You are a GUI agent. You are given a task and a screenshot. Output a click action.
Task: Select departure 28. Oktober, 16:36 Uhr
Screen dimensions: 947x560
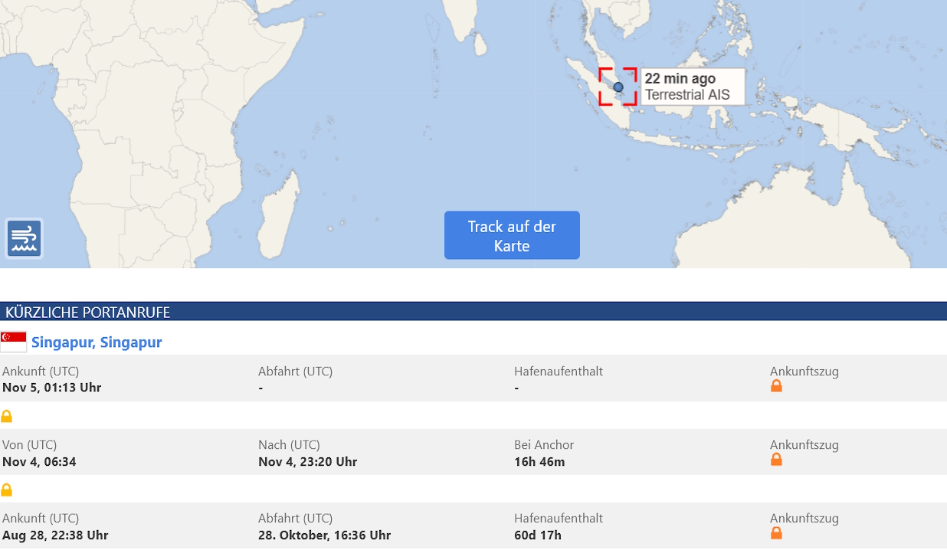[324, 535]
